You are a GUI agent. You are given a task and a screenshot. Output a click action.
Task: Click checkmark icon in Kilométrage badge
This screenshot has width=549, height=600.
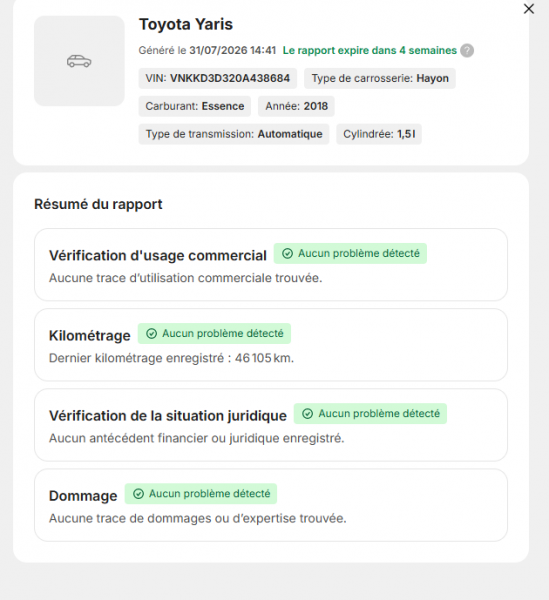(152, 334)
